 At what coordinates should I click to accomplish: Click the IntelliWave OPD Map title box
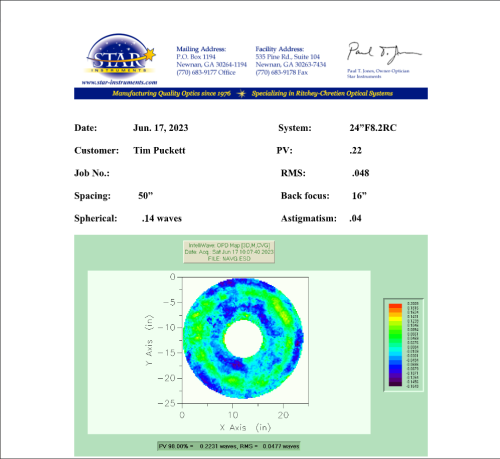click(x=229, y=252)
